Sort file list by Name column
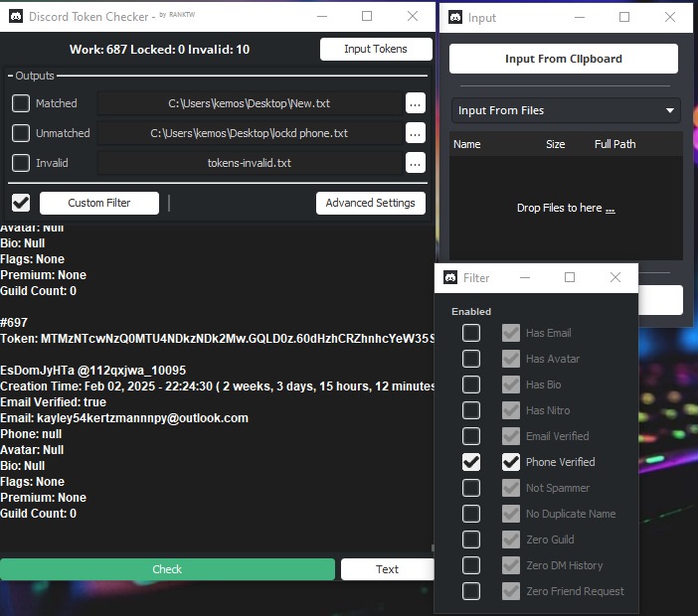This screenshot has height=616, width=698. (x=467, y=144)
